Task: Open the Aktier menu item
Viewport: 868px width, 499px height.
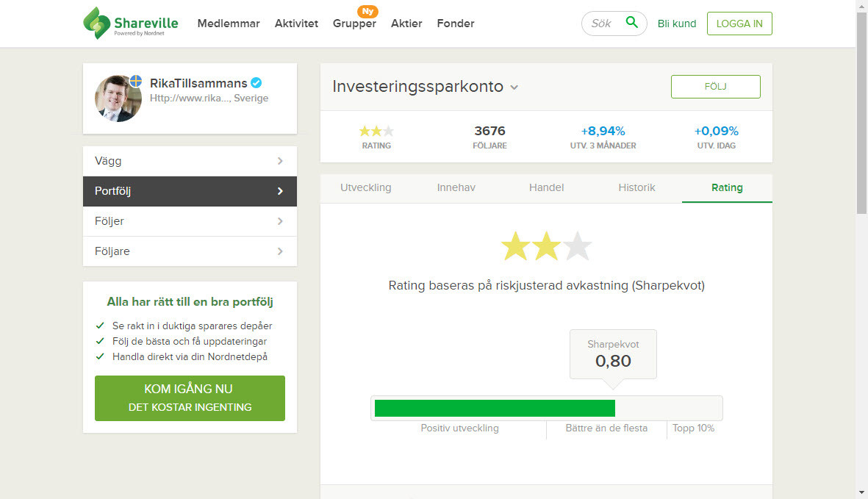Action: 406,24
